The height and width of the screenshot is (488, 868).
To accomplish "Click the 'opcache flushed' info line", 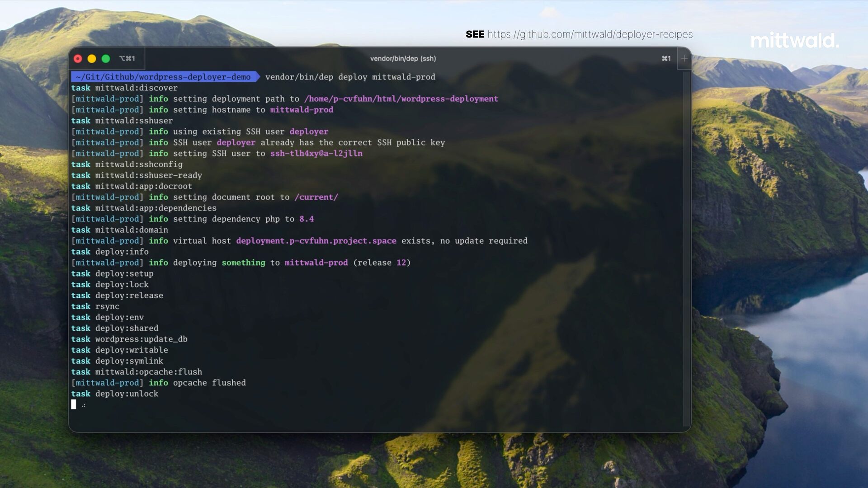I will click(209, 383).
